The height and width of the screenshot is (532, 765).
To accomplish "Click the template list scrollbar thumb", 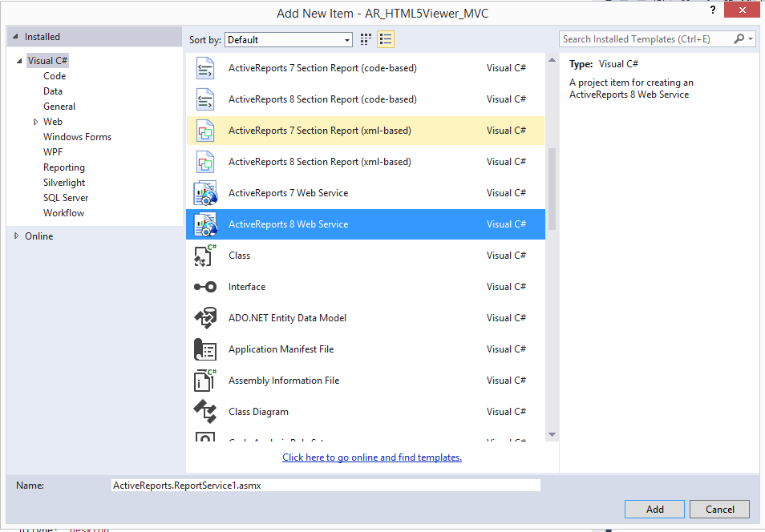I will (x=552, y=189).
